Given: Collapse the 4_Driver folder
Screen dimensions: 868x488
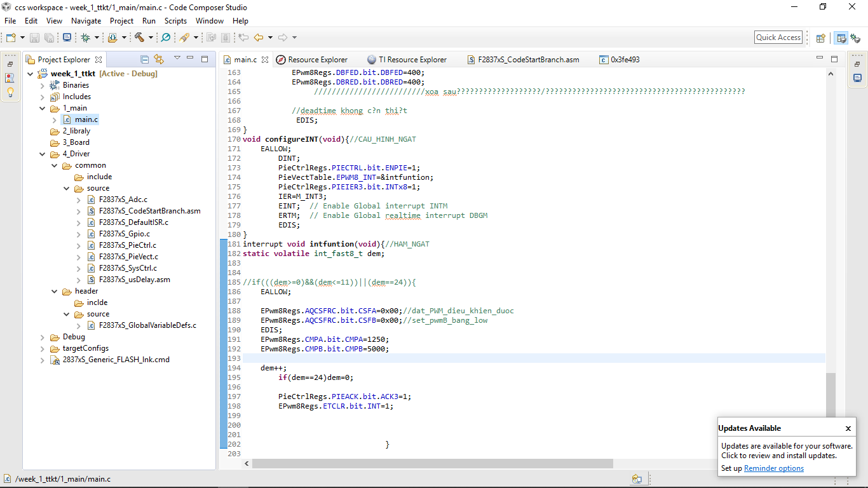Looking at the screenshot, I should click(43, 154).
